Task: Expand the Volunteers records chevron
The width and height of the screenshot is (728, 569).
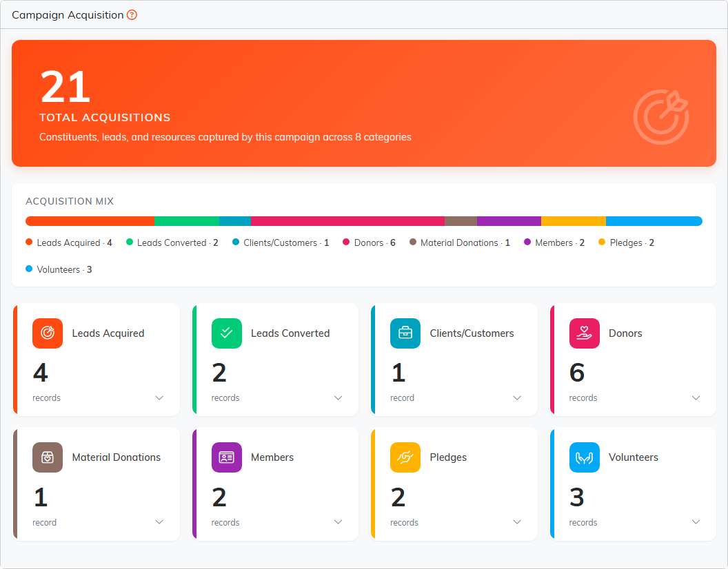Action: pyautogui.click(x=696, y=522)
